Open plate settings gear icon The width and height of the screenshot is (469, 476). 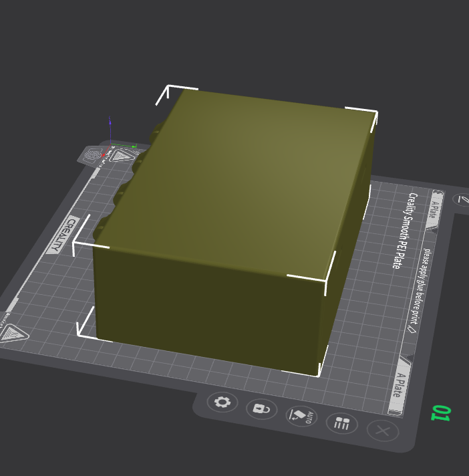pyautogui.click(x=222, y=402)
